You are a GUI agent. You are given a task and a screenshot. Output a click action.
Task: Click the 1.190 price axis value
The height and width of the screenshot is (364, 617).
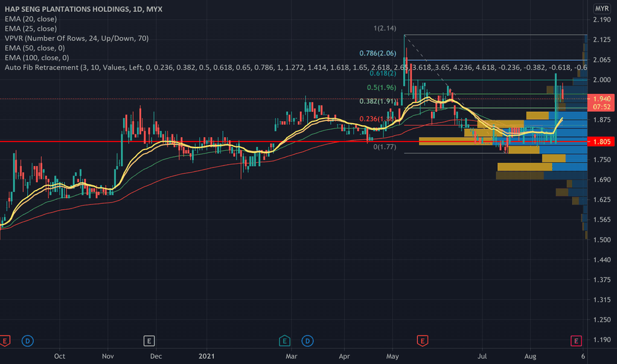click(602, 340)
